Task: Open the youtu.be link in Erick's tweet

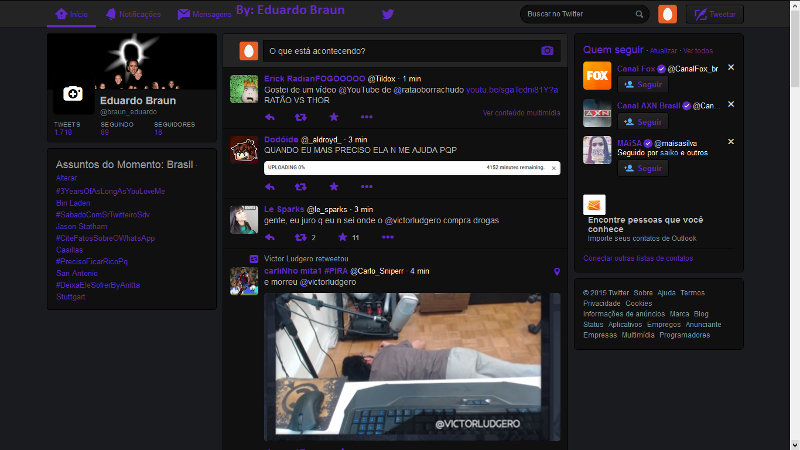Action: click(x=512, y=90)
